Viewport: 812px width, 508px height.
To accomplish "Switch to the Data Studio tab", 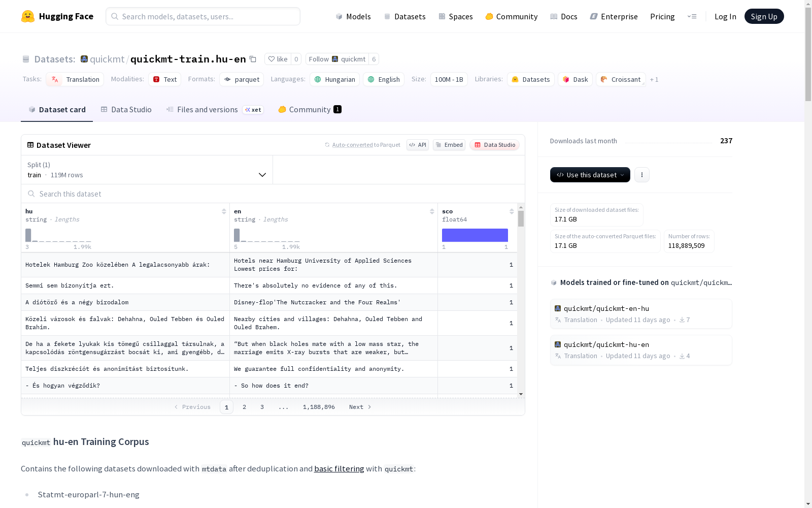I will [x=126, y=110].
